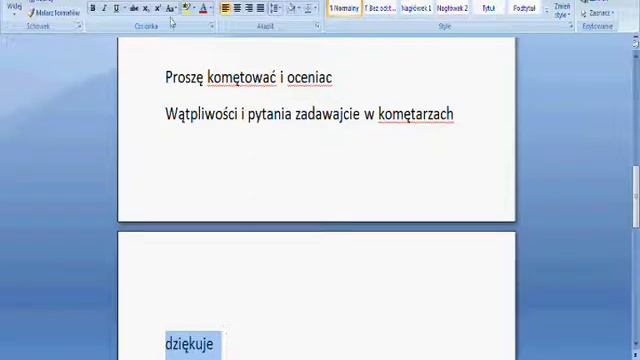640x360 pixels.
Task: Apply the Nagłówek 1 style
Action: point(416,8)
